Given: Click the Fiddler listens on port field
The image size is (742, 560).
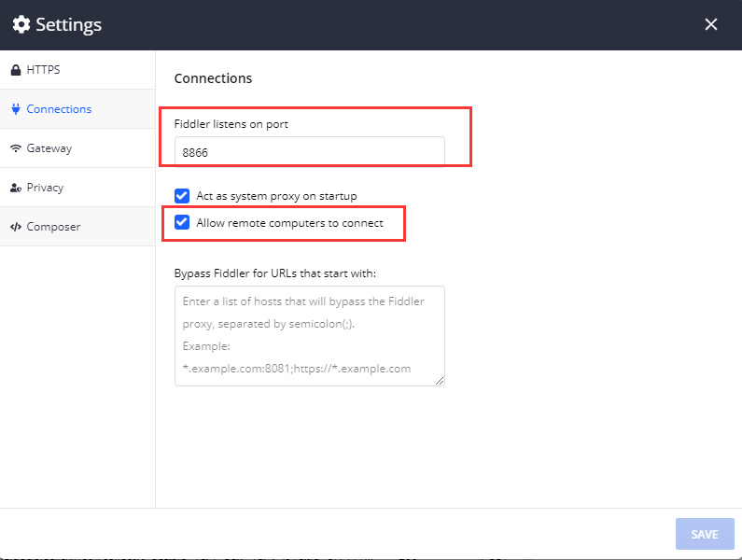Looking at the screenshot, I should (309, 151).
